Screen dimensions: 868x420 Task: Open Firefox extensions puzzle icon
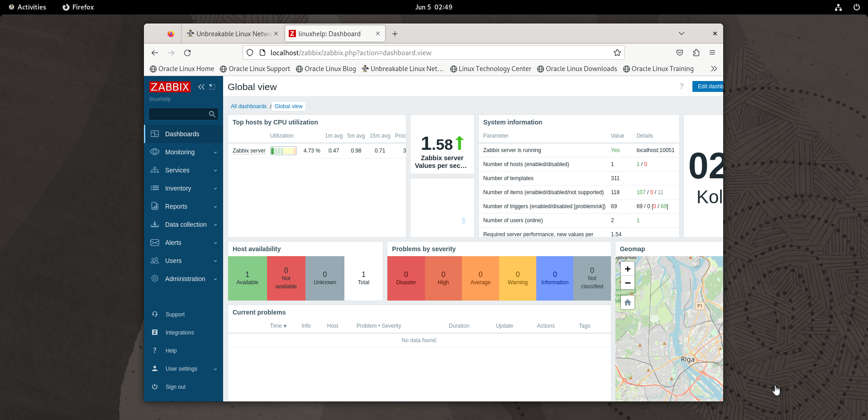(696, 53)
